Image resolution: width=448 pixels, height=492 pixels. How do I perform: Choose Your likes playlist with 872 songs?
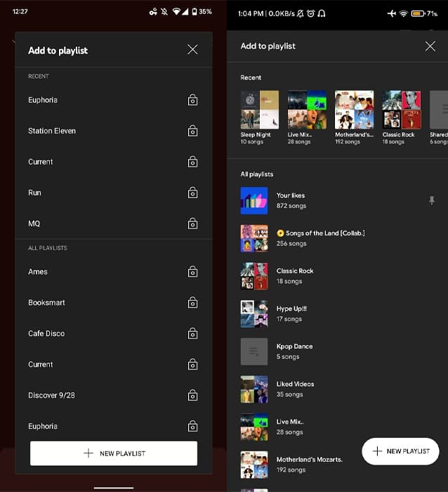tap(291, 200)
